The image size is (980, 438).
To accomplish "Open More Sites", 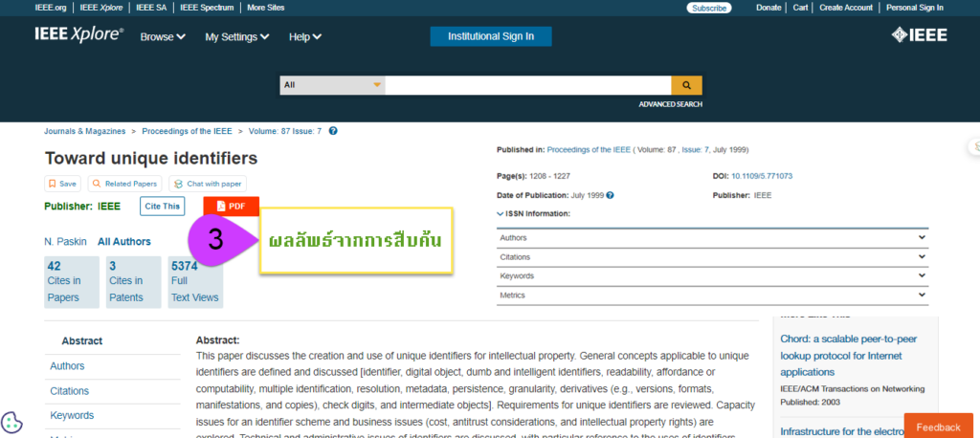I will coord(266,8).
